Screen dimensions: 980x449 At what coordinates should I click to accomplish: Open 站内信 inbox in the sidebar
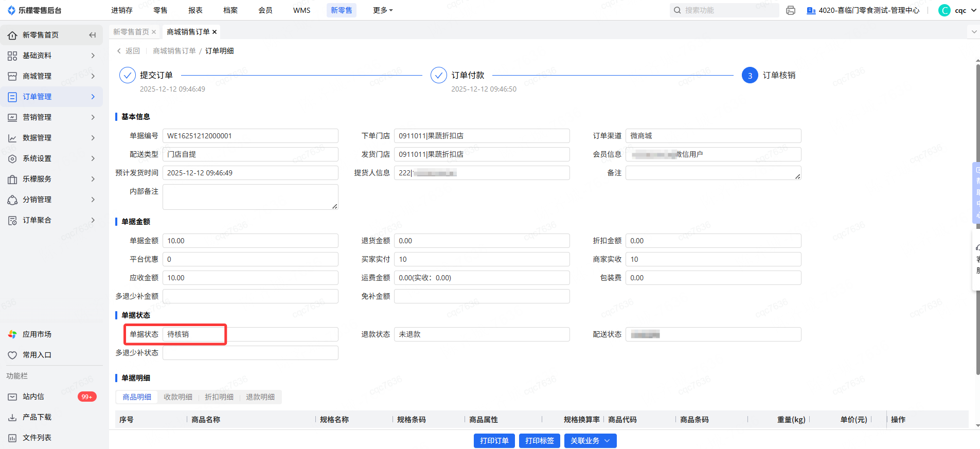tap(33, 397)
